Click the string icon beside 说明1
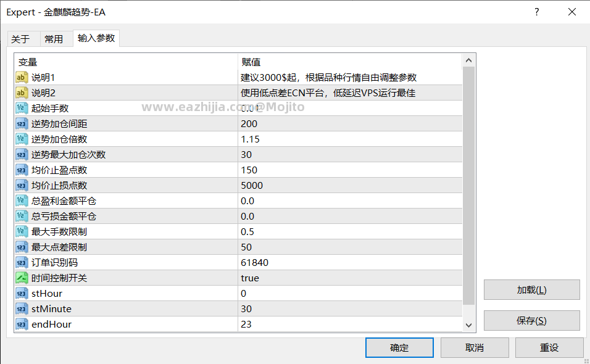Image resolution: width=590 pixels, height=364 pixels. tap(22, 78)
